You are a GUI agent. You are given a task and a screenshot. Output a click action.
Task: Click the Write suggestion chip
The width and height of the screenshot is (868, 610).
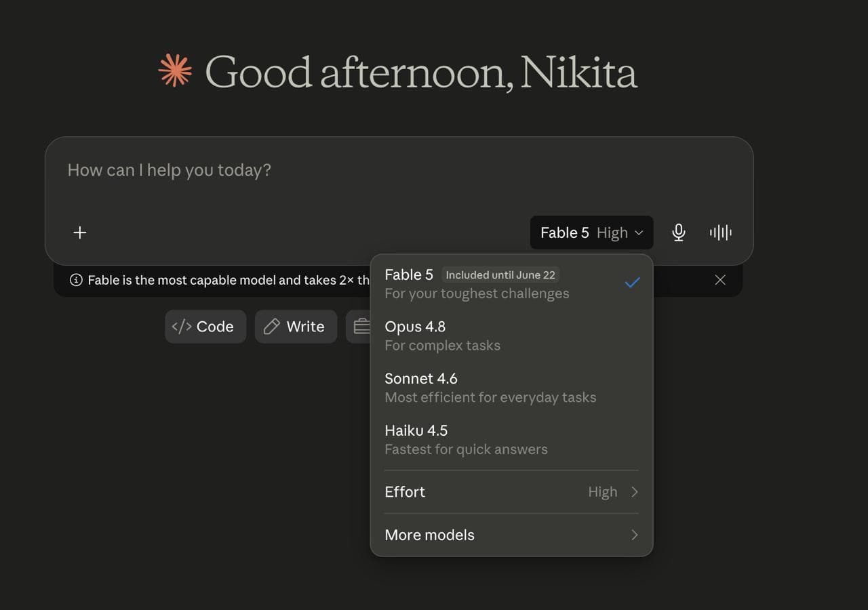296,327
